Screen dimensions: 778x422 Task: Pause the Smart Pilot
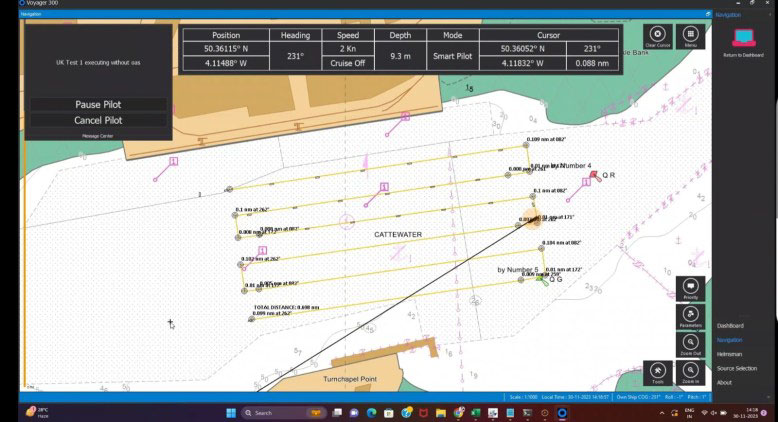click(x=98, y=105)
